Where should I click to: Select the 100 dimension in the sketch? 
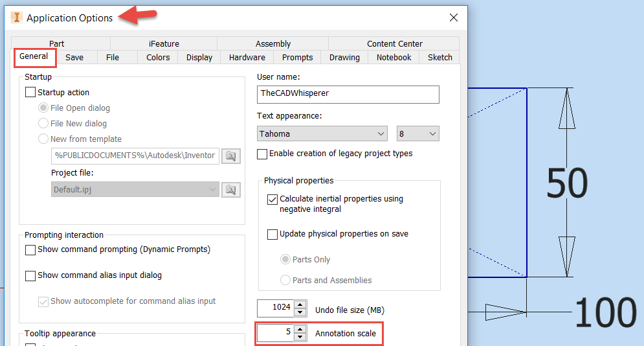click(606, 312)
